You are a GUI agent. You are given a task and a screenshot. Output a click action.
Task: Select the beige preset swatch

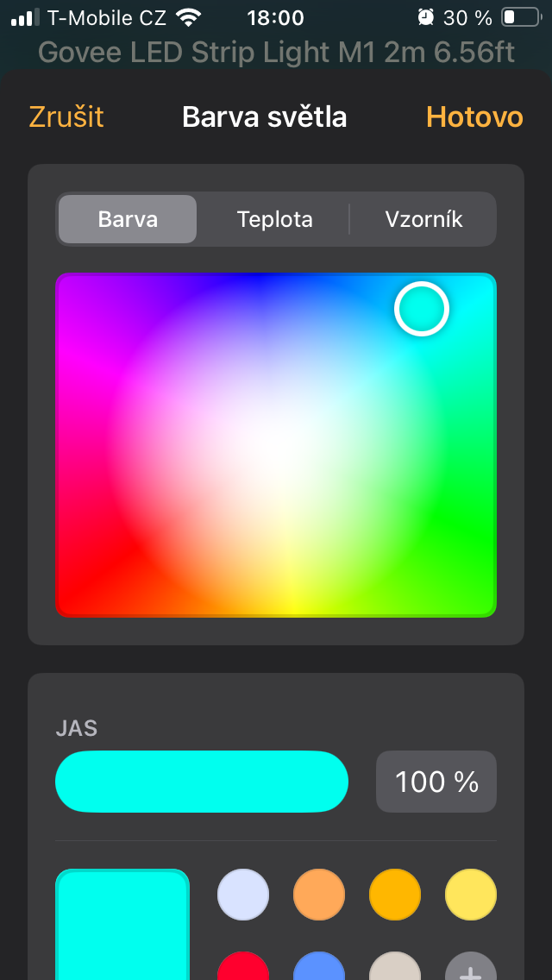tap(395, 966)
